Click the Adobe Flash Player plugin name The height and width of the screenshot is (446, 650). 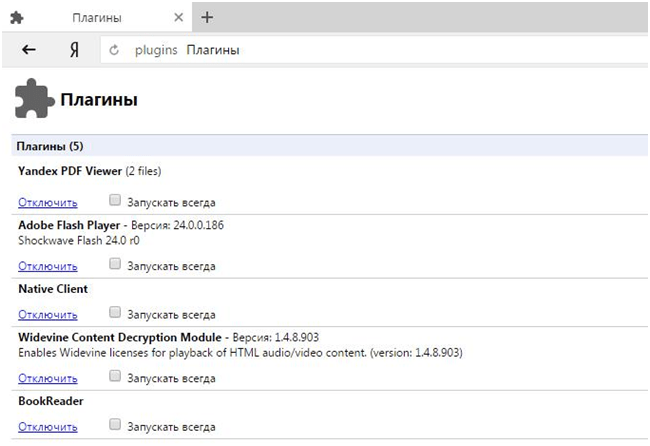(x=69, y=225)
